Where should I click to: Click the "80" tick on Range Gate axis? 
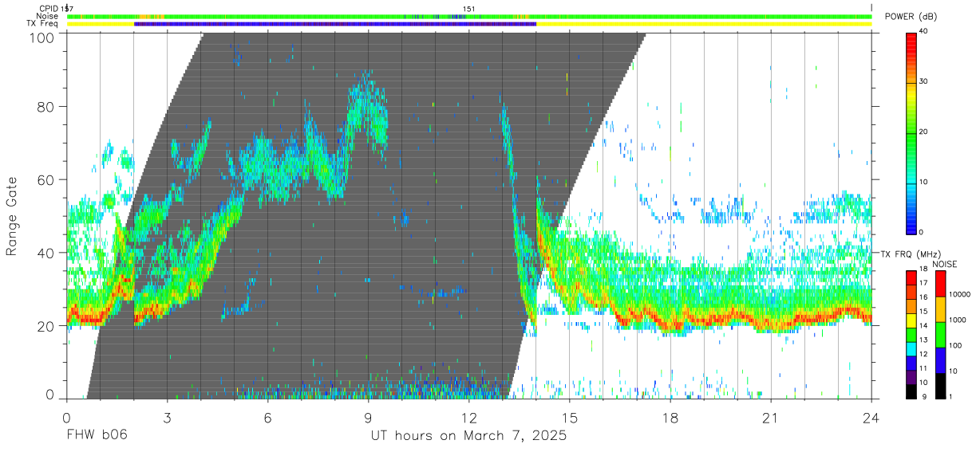point(48,106)
